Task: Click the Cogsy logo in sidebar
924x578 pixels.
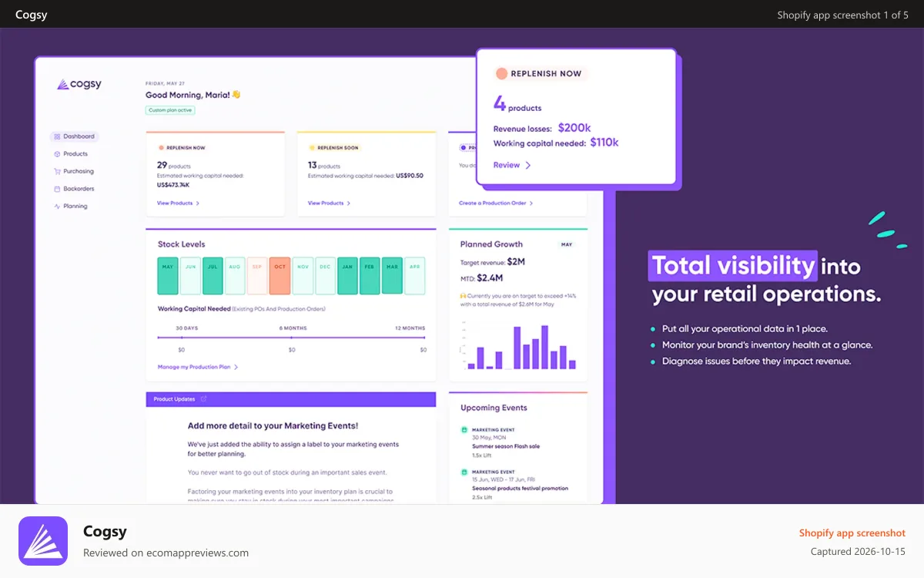Action: [79, 84]
